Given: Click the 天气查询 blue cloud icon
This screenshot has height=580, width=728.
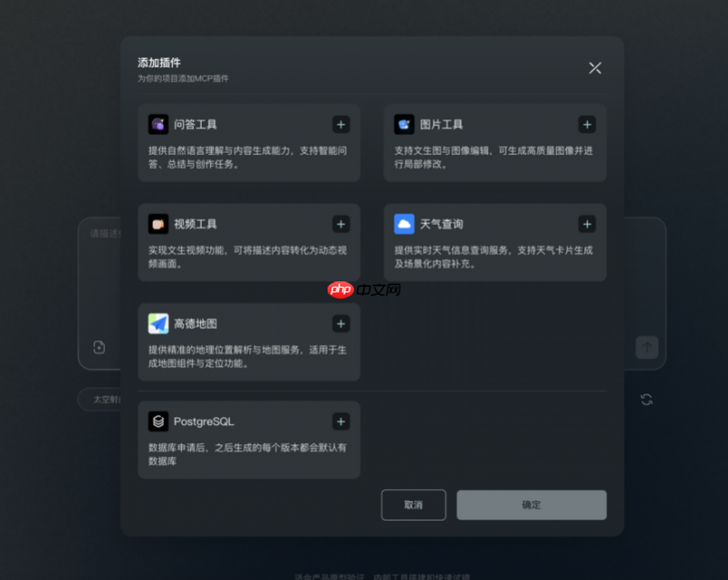Looking at the screenshot, I should click(x=403, y=224).
